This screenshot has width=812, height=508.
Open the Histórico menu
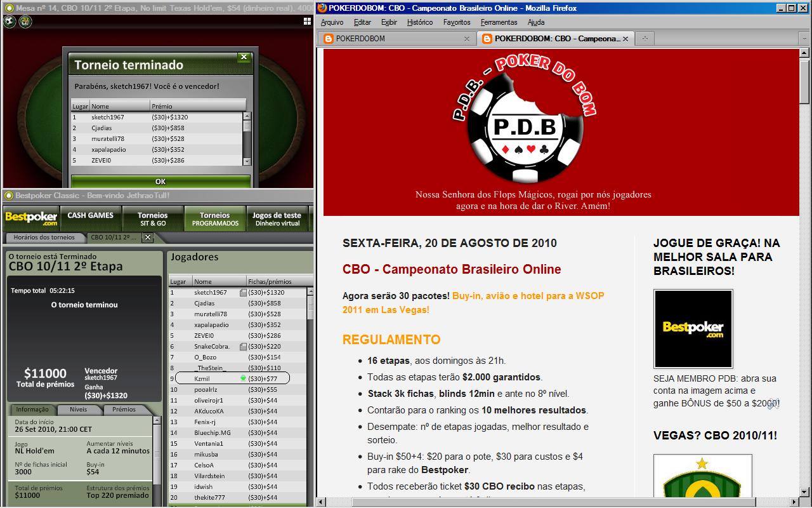point(420,22)
